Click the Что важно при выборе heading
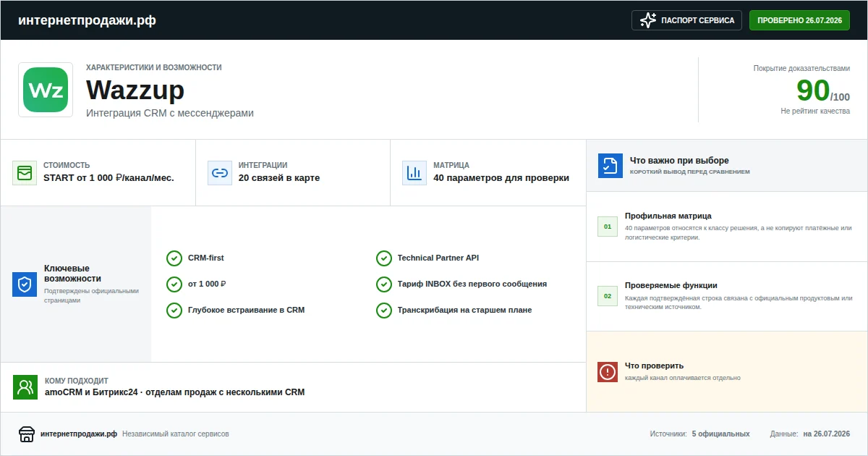 679,161
